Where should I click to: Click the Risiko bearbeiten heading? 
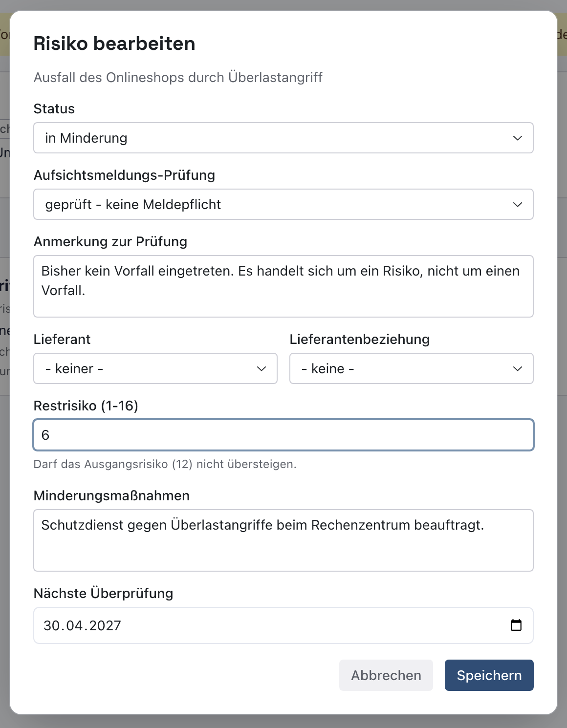coord(114,43)
